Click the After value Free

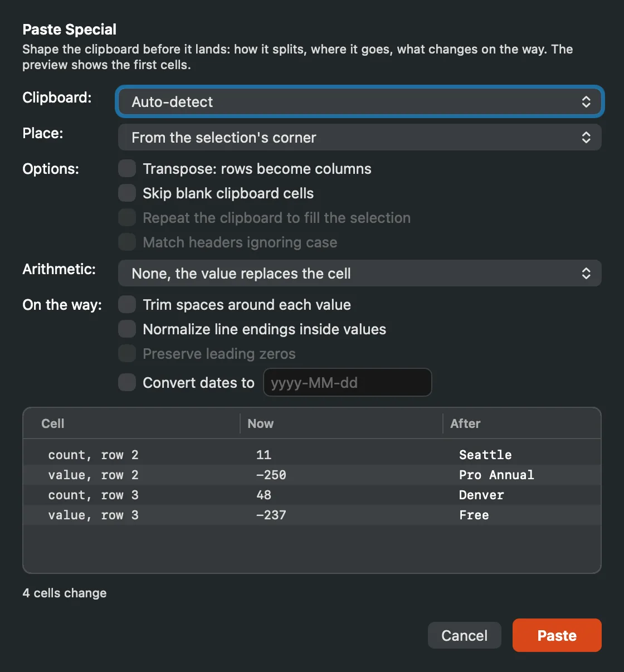pyautogui.click(x=474, y=515)
